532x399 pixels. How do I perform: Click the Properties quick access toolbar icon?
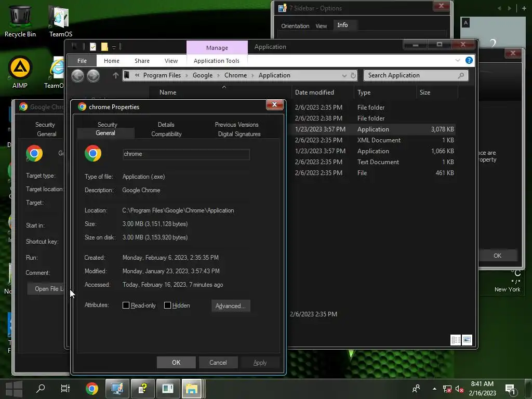coord(92,46)
